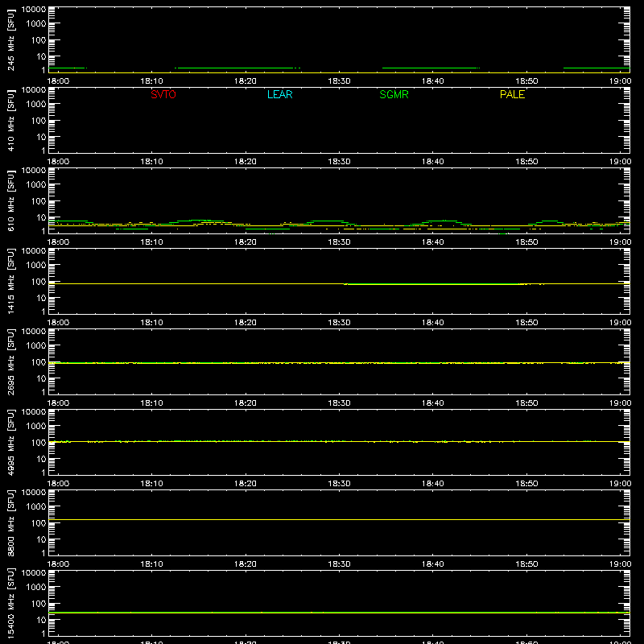Click 18:50 label below the 8800 MHz panel
Viewport: 644px width, 644px height.
[526, 564]
